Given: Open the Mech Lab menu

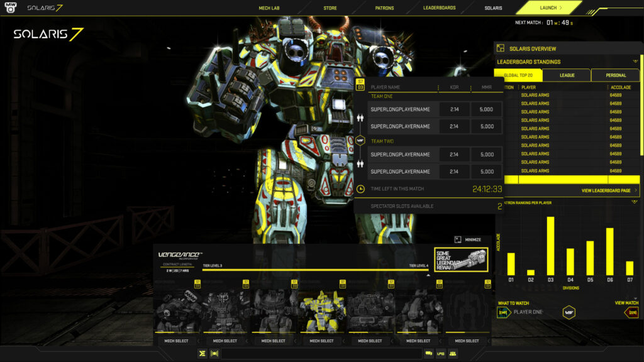Looking at the screenshot, I should pyautogui.click(x=269, y=8).
